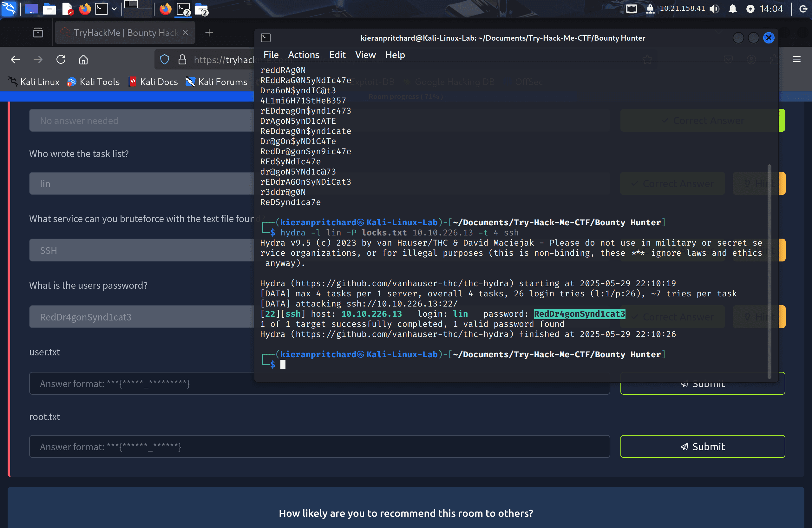Open Kali Forums bookmark

click(x=216, y=82)
